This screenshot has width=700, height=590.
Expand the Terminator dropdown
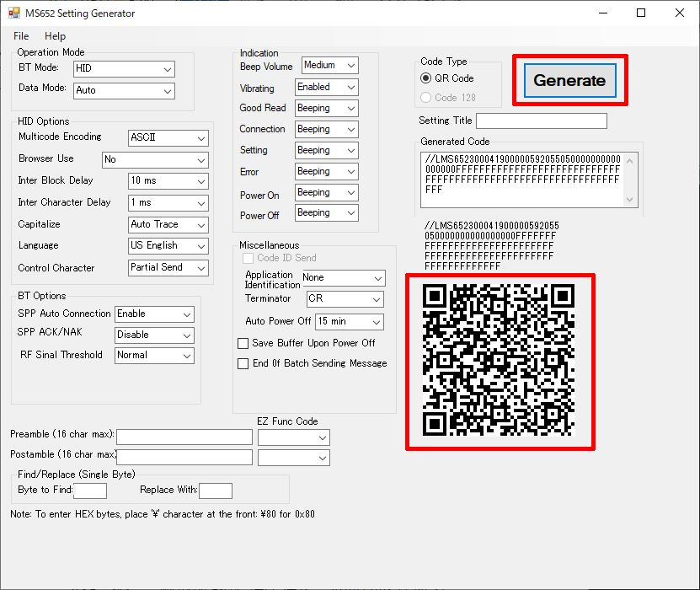tap(345, 299)
